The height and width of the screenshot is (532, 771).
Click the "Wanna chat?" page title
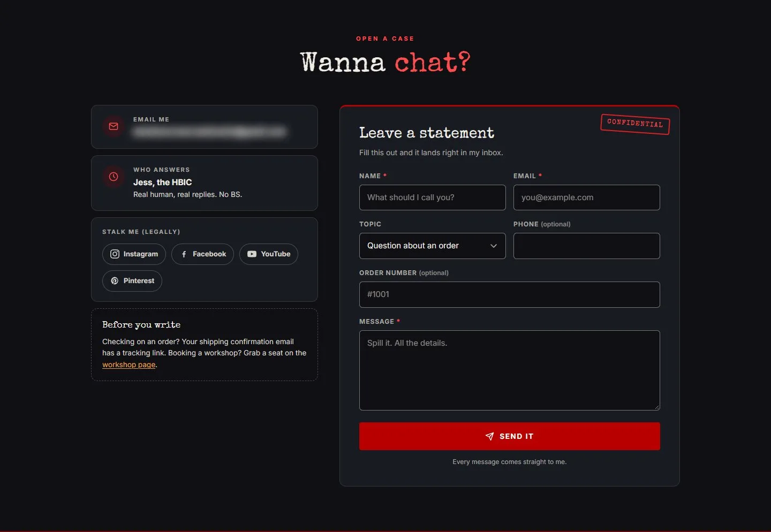385,62
